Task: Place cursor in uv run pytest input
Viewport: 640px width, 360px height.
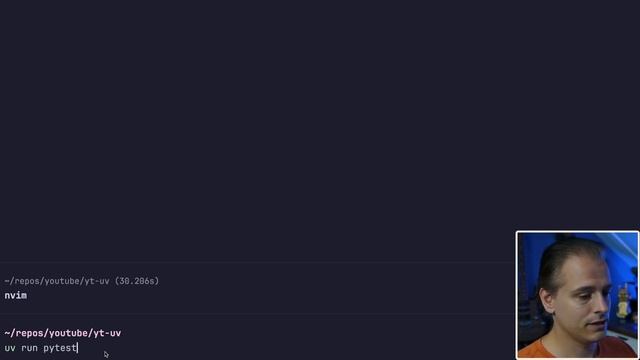Action: [257, 348]
